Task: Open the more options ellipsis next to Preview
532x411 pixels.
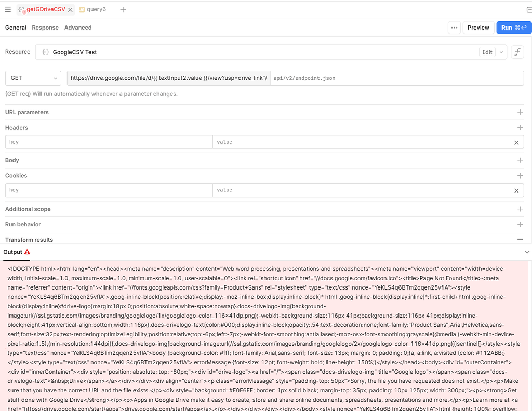Action: (454, 27)
